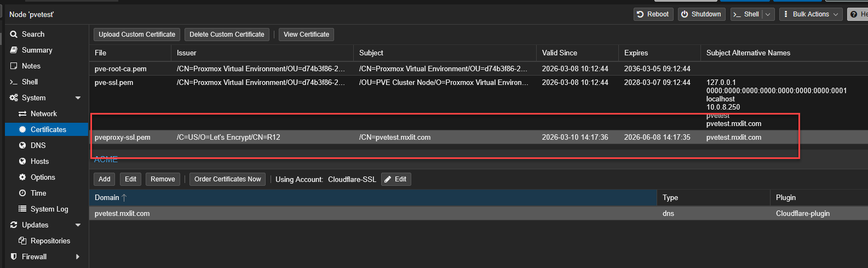Expand the Firewall section arrow
The height and width of the screenshot is (268, 868).
pos(78,257)
